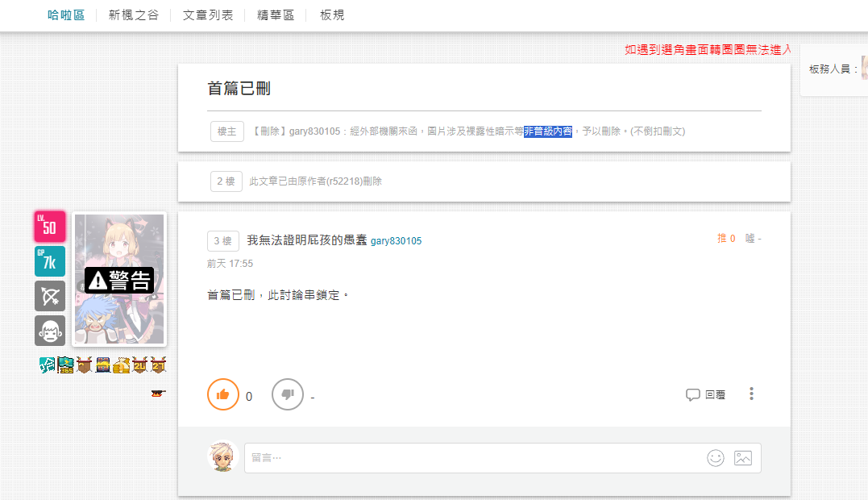The width and height of the screenshot is (868, 500).
Task: Click the teal GP 7k badge
Action: pos(50,261)
